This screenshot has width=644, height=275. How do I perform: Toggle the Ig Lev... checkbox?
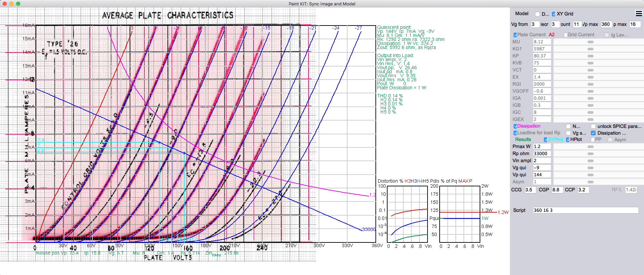click(x=606, y=35)
